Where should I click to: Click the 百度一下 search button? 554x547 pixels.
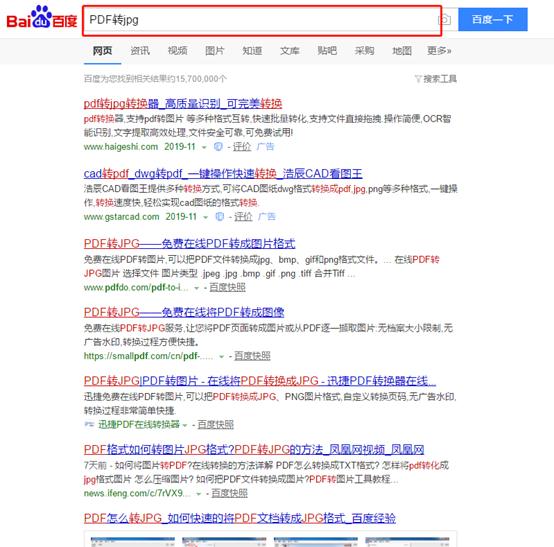(x=493, y=19)
